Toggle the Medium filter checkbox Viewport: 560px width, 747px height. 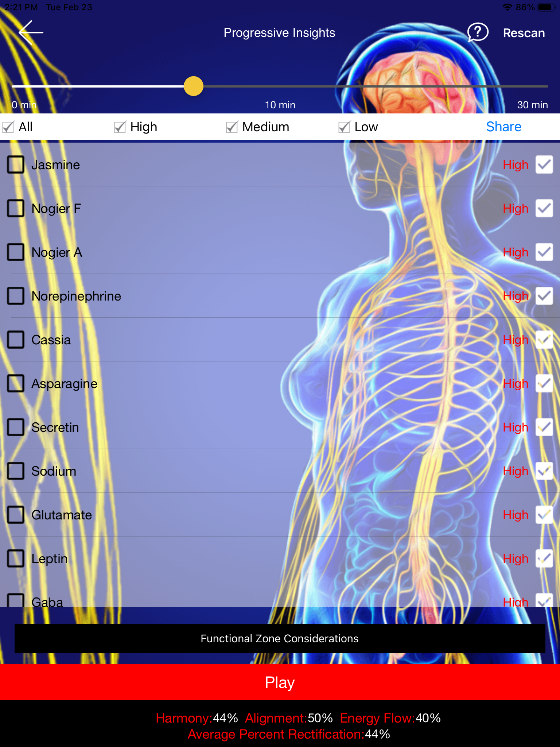[232, 127]
